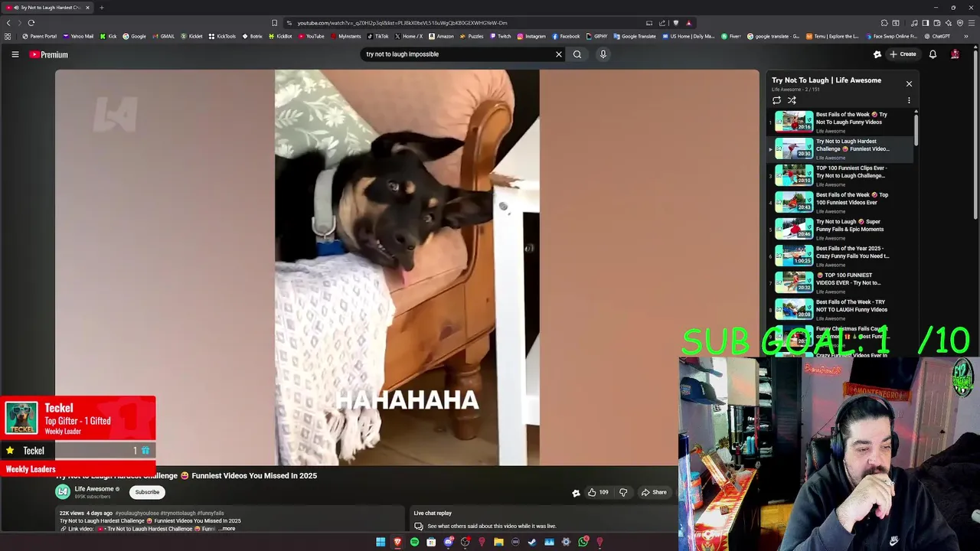Go back in browser history
The height and width of the screenshot is (551, 980).
8,23
